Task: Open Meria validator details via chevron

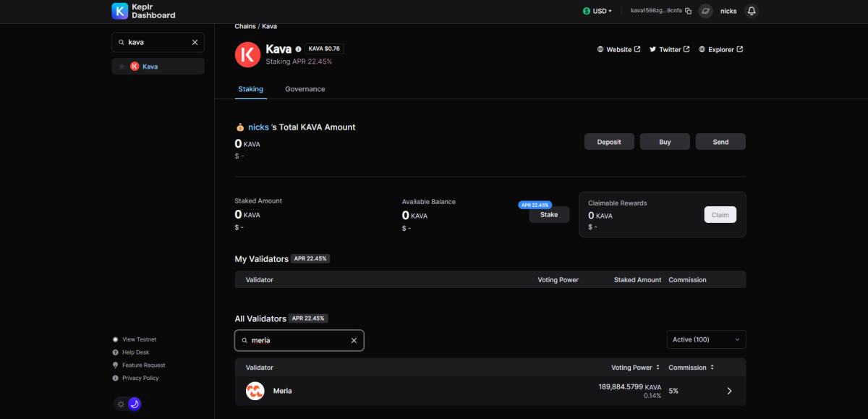Action: pos(729,391)
